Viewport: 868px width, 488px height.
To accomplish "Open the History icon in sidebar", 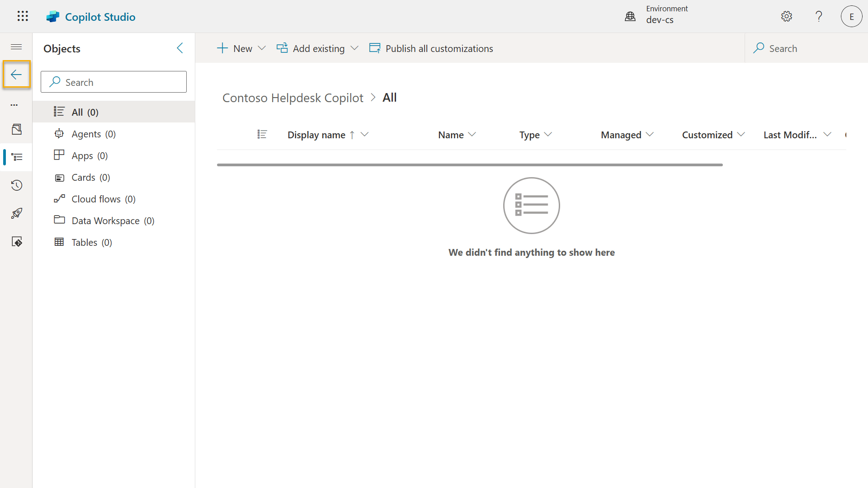I will (17, 185).
